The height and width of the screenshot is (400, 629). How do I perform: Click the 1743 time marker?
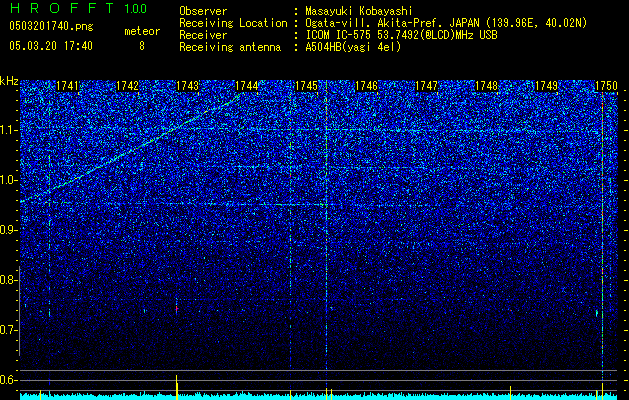pyautogui.click(x=187, y=86)
